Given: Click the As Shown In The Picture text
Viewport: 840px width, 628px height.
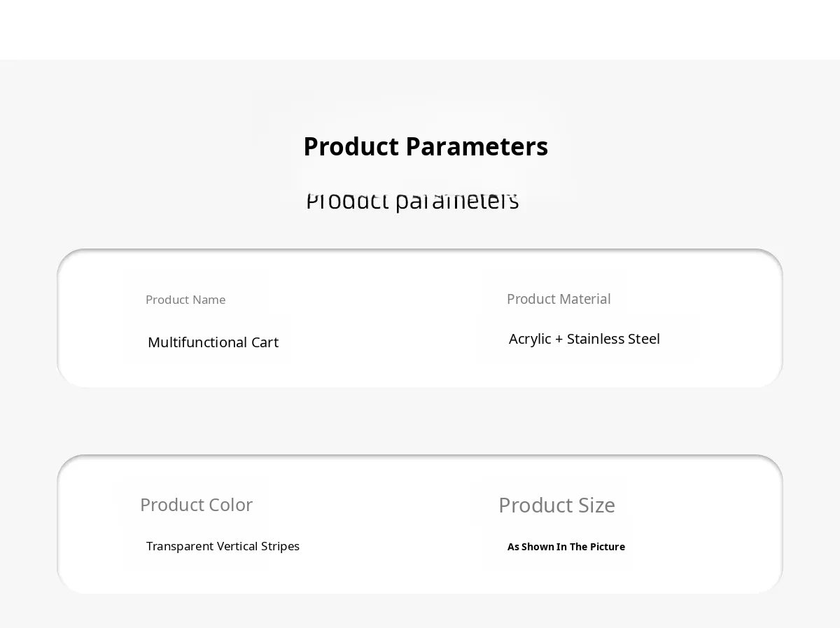Looking at the screenshot, I should click(x=566, y=547).
